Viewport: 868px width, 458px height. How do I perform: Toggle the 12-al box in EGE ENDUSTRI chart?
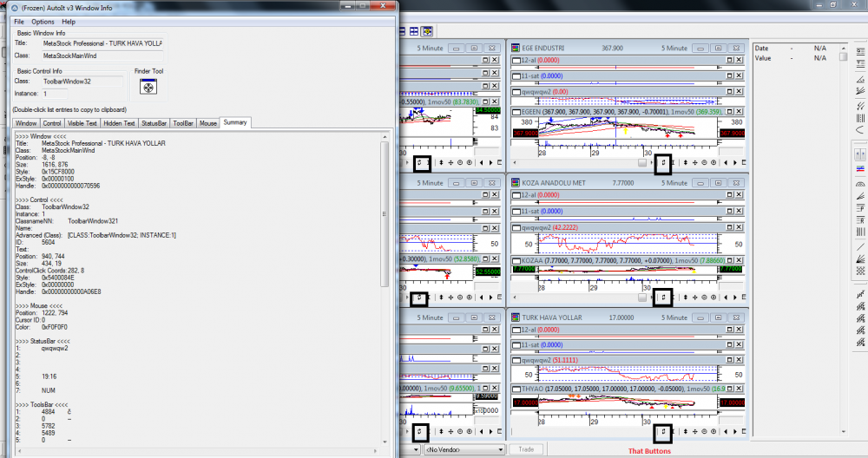516,61
